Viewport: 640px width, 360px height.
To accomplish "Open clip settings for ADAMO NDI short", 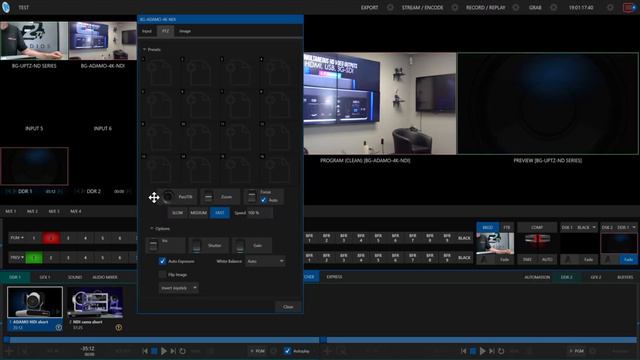I will [59, 327].
